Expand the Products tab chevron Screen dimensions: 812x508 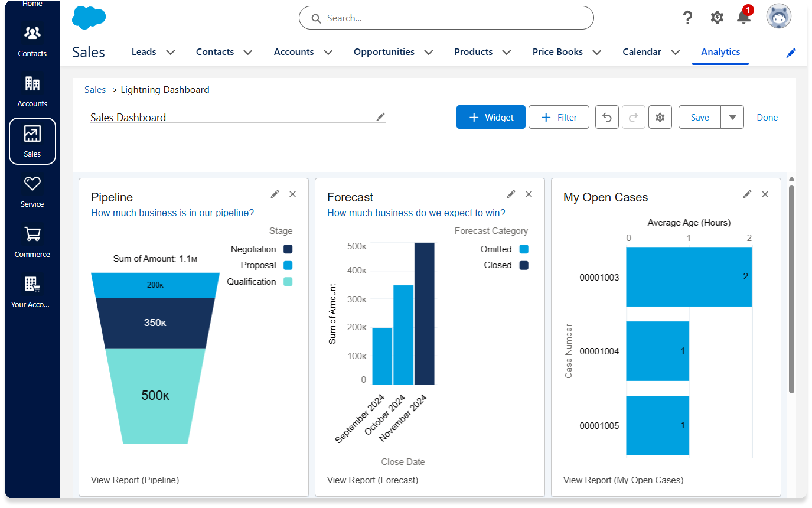point(506,52)
